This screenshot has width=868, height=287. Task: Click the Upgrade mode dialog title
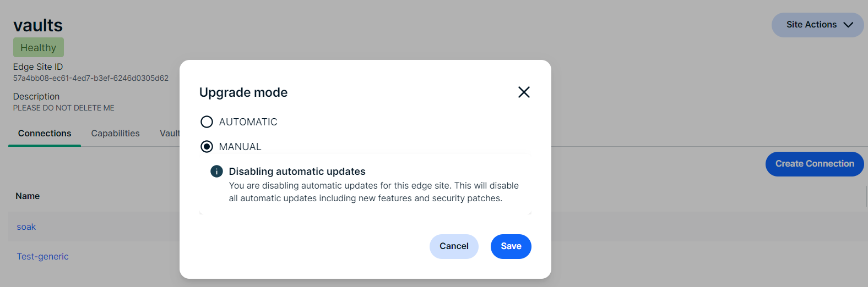243,92
